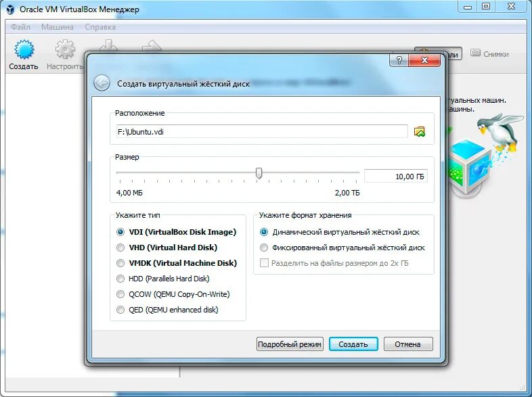Screen dimensions: 532x397
Task: Click the disk size slider handle
Action: (259, 173)
